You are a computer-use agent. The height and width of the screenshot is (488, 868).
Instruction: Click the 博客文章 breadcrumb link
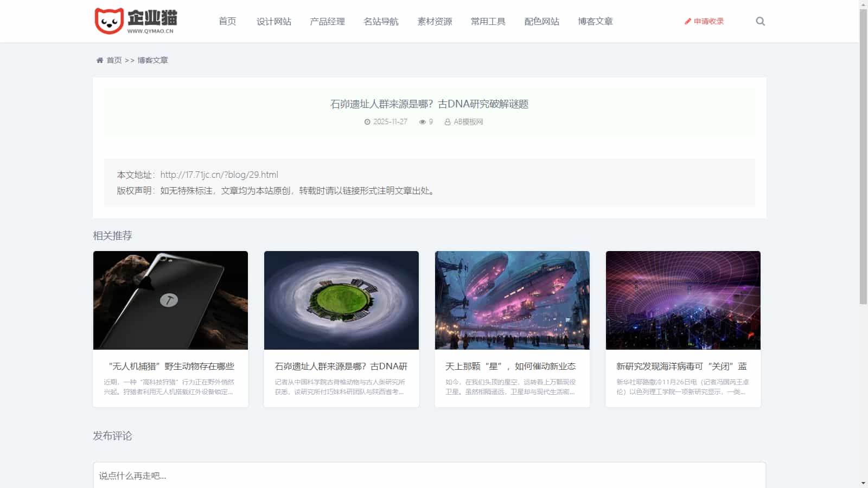tap(152, 60)
